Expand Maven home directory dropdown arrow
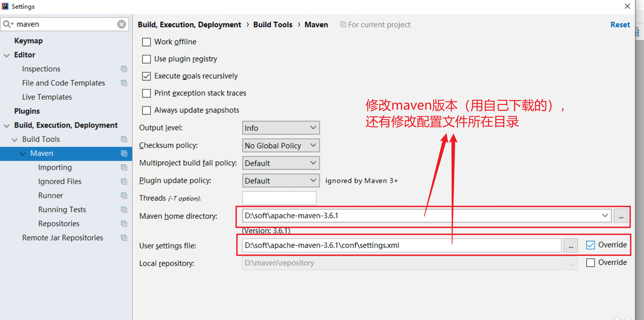The width and height of the screenshot is (644, 320). coord(605,215)
